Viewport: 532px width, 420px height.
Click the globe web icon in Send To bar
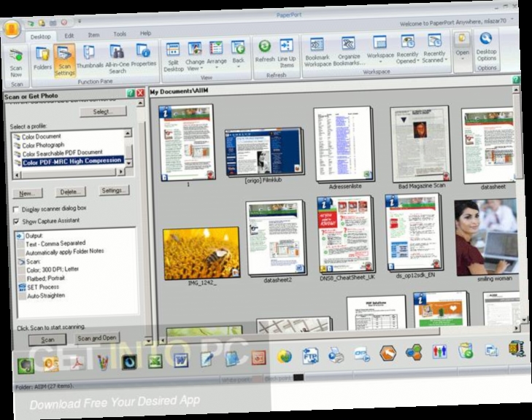285,357
